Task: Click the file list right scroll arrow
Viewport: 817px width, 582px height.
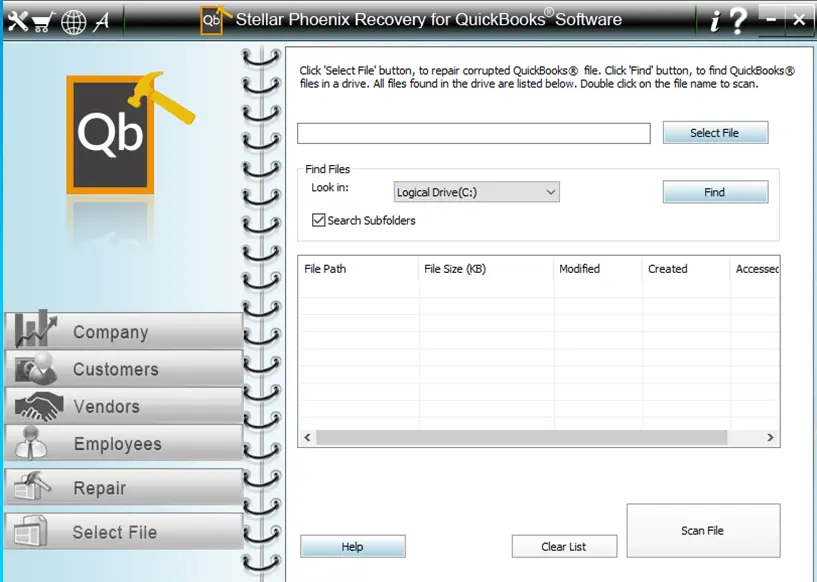Action: (x=770, y=437)
